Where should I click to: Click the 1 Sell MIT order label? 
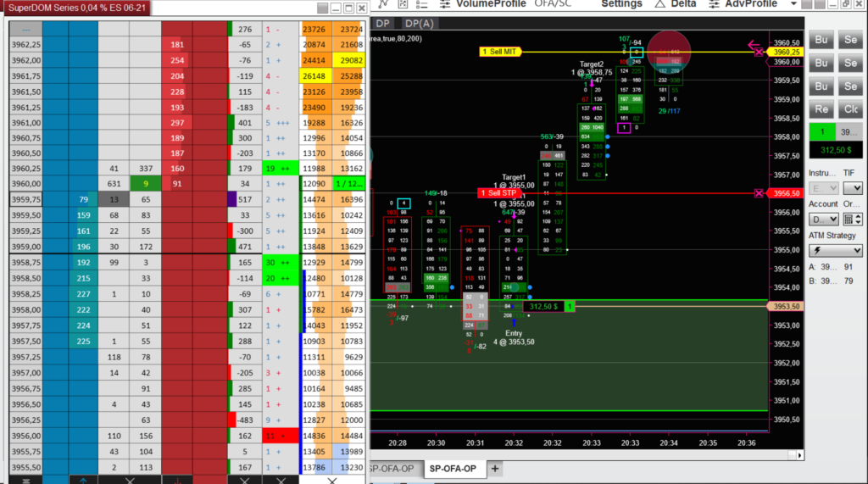[500, 52]
